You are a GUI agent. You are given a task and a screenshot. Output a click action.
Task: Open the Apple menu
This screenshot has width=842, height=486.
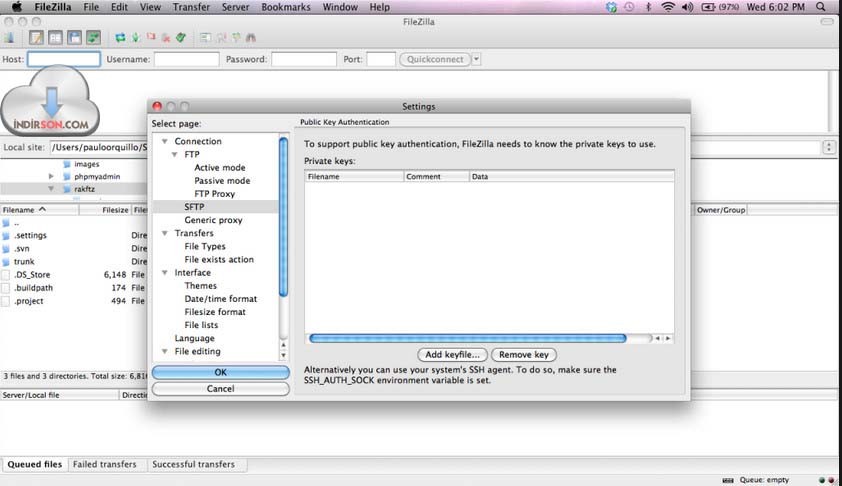(17, 7)
